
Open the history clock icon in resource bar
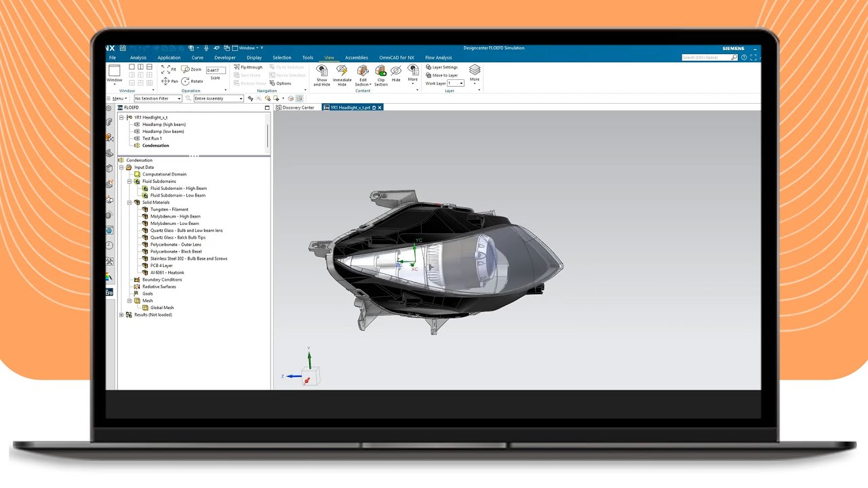pyautogui.click(x=109, y=245)
